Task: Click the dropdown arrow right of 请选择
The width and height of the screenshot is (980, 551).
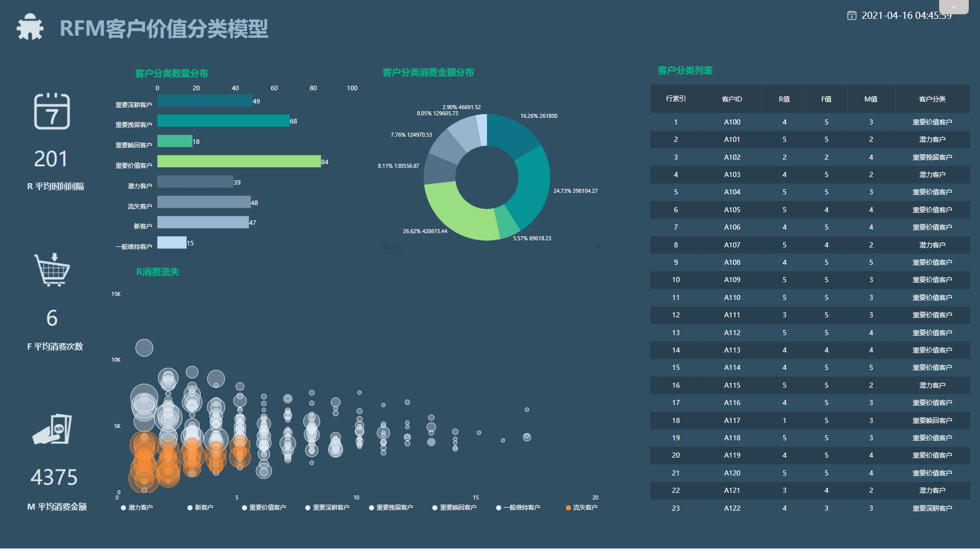Action: (x=597, y=247)
